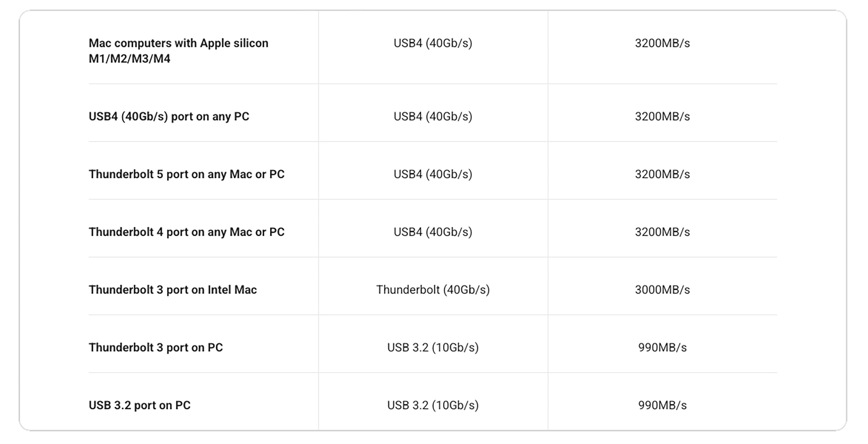Click 3200MB/s in the USB4 PC row
Viewport: 868px width, 444px height.
[x=662, y=116]
